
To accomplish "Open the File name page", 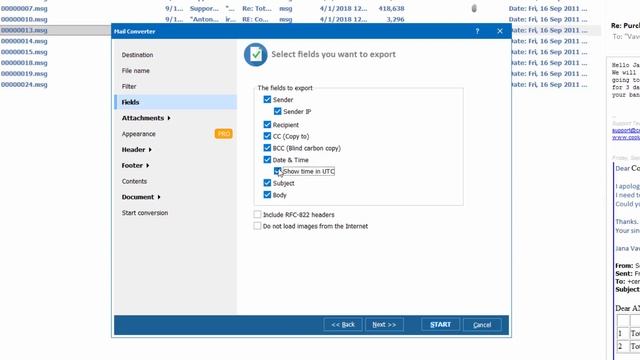I will click(x=136, y=71).
